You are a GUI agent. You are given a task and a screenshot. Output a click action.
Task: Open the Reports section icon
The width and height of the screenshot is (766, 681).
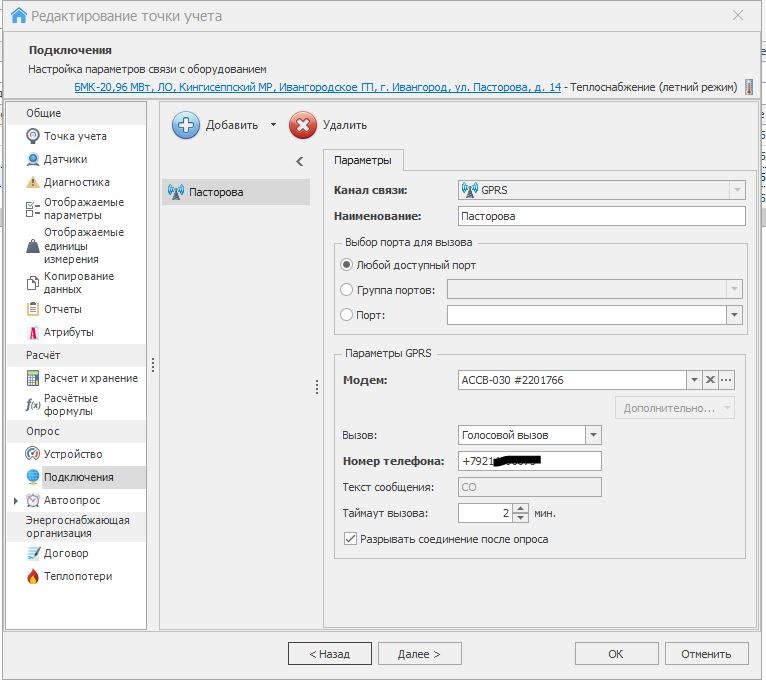pyautogui.click(x=34, y=309)
